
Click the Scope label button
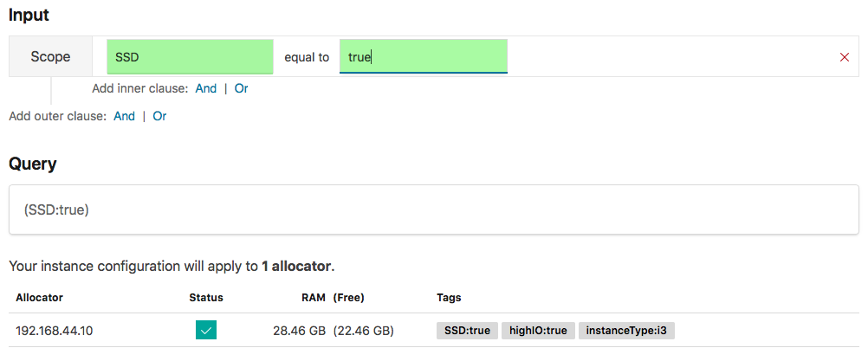(x=51, y=57)
